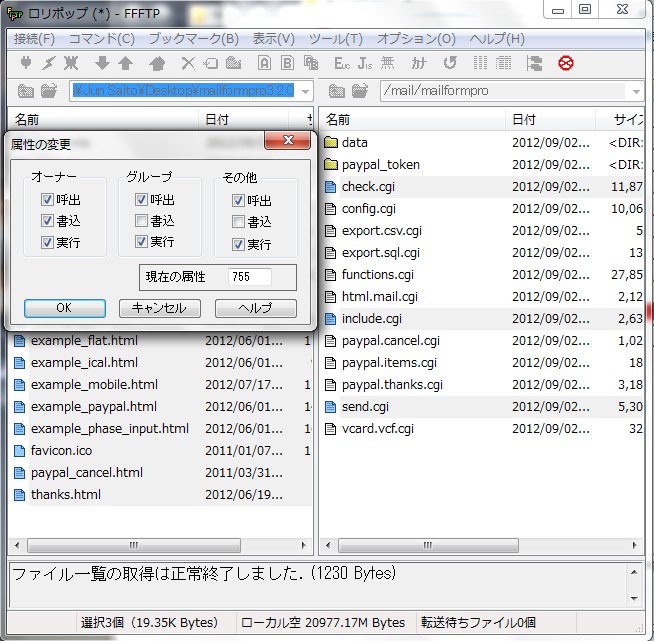Select Binary transfer mode icon B
Screen dimensions: 654x641
[287, 63]
